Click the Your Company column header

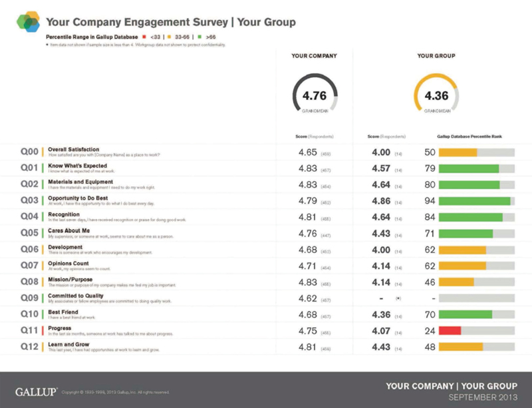click(x=314, y=56)
